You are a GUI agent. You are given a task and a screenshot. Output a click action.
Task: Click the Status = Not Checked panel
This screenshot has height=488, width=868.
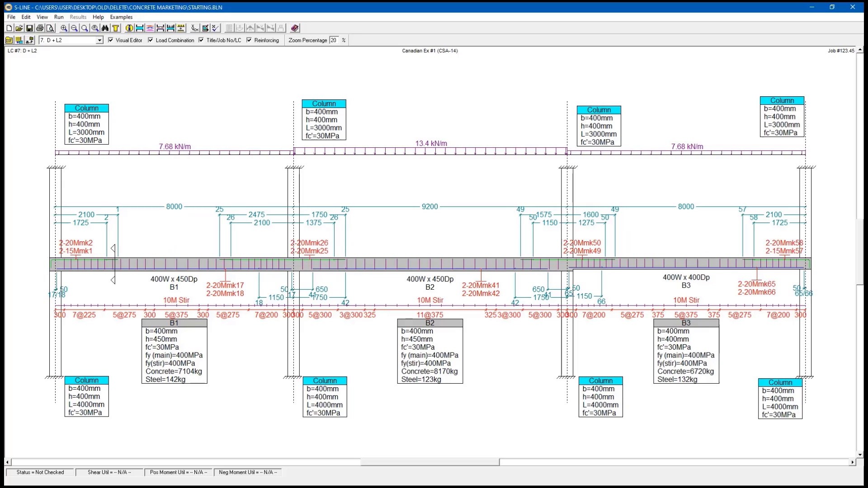click(40, 472)
